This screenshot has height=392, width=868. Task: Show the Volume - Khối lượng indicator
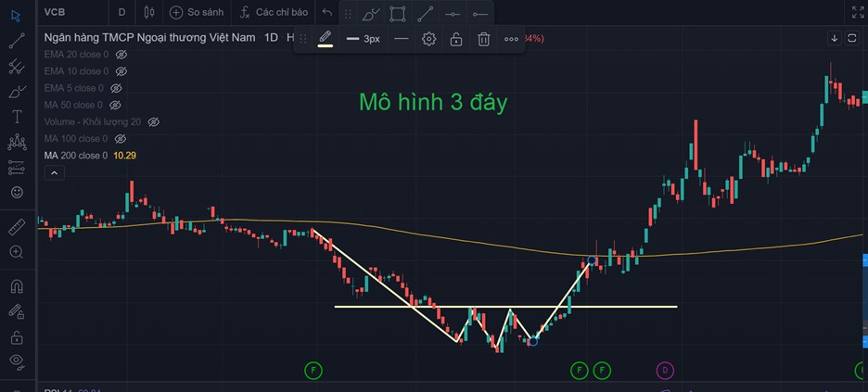pos(153,121)
